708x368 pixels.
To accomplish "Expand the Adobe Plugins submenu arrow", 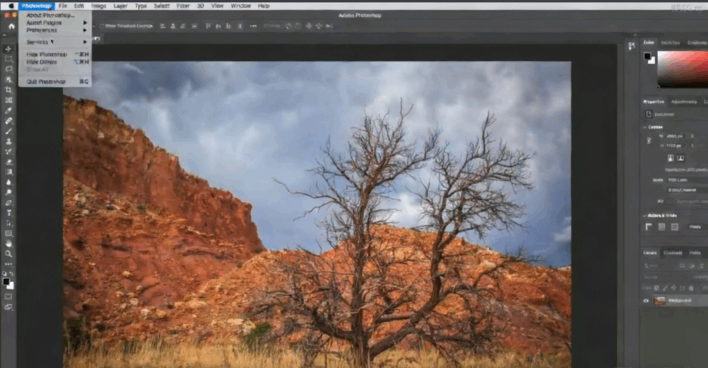I will 84,22.
